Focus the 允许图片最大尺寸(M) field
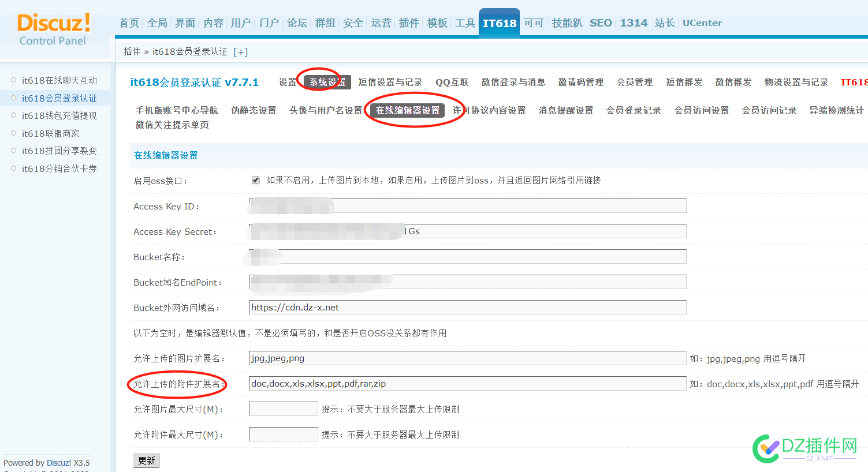Image resolution: width=868 pixels, height=472 pixels. [284, 409]
